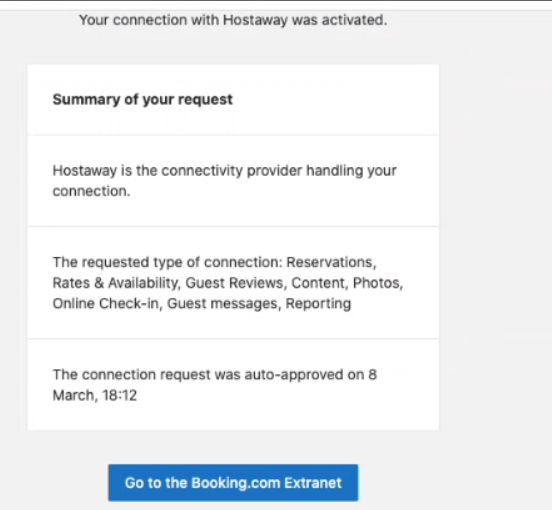Click the word 'Hostaway' in the provider paragraph

click(x=84, y=171)
